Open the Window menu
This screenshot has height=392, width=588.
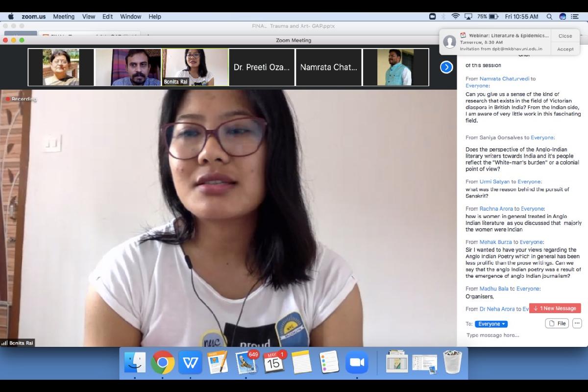pyautogui.click(x=131, y=16)
